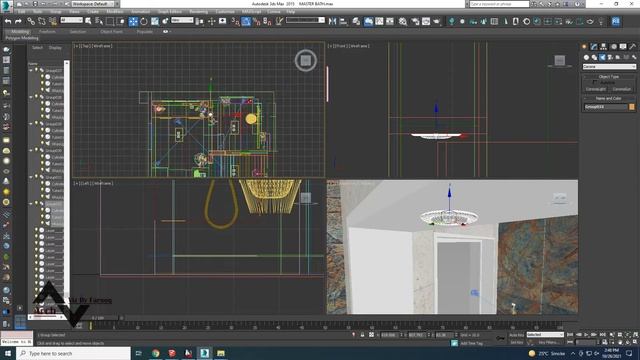Toggle the Angle Snap button

coord(246,21)
